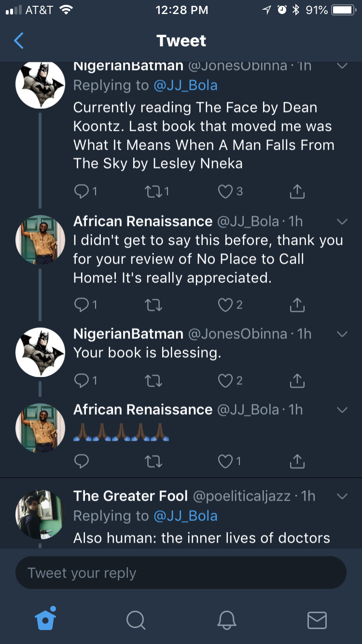
Task: Switch to the Search tab
Action: [x=136, y=619]
